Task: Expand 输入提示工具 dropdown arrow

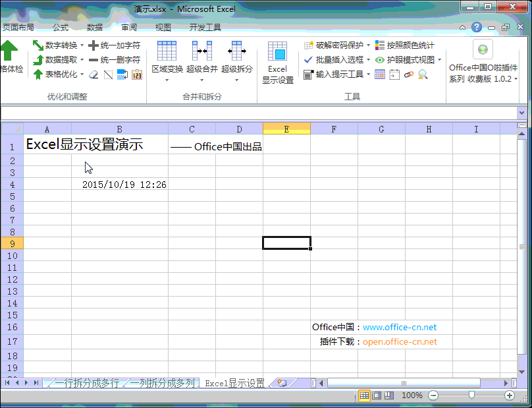Action: tap(369, 74)
